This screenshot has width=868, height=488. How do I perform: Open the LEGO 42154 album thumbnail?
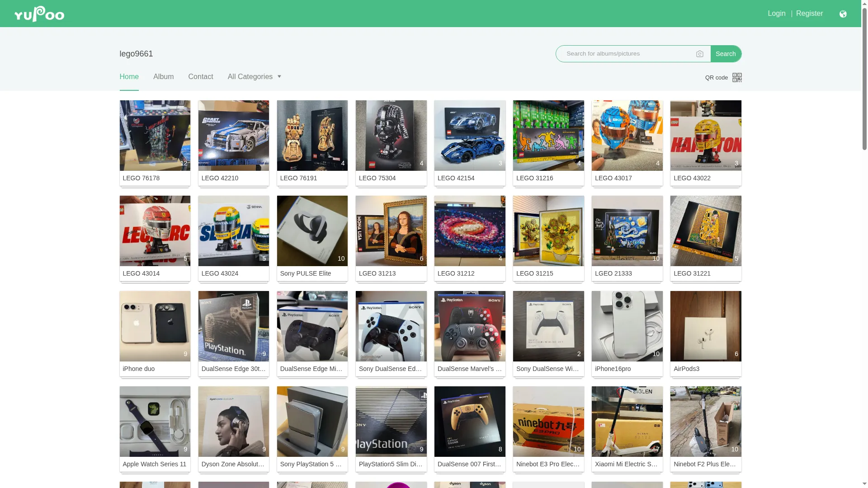coord(470,136)
